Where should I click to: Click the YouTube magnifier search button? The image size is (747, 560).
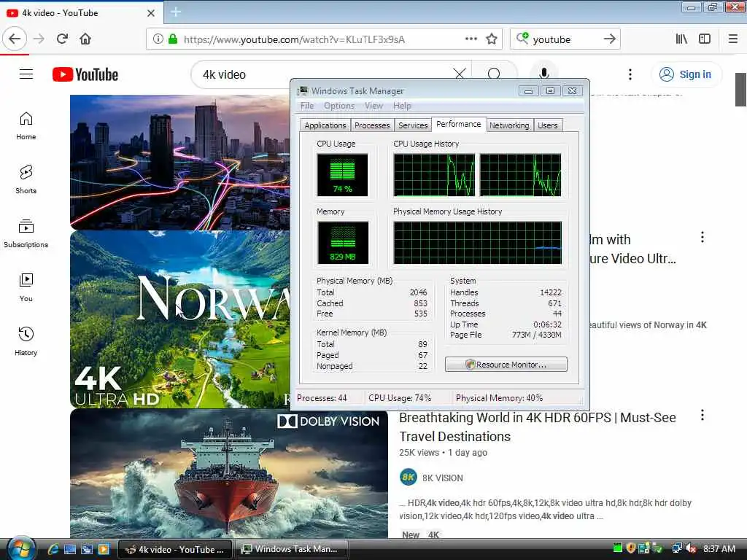point(494,74)
